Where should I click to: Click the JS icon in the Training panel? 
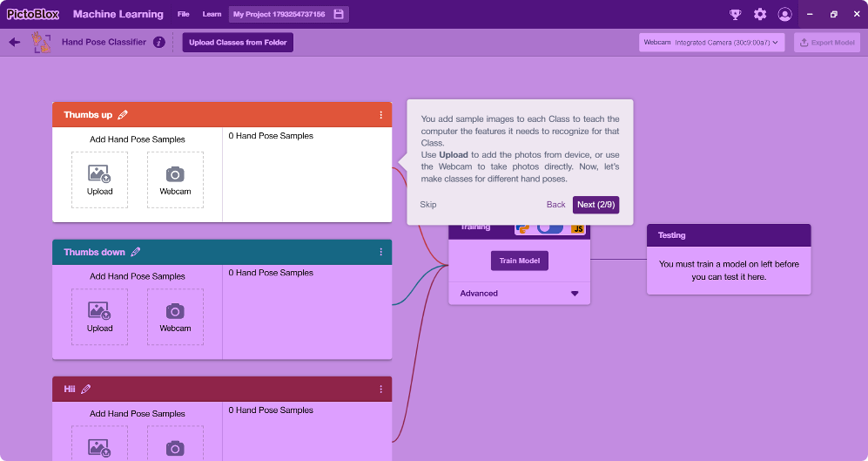point(578,229)
